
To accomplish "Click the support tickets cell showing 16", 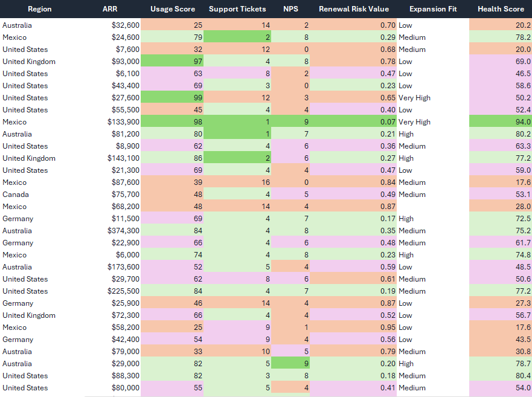I will [x=237, y=182].
